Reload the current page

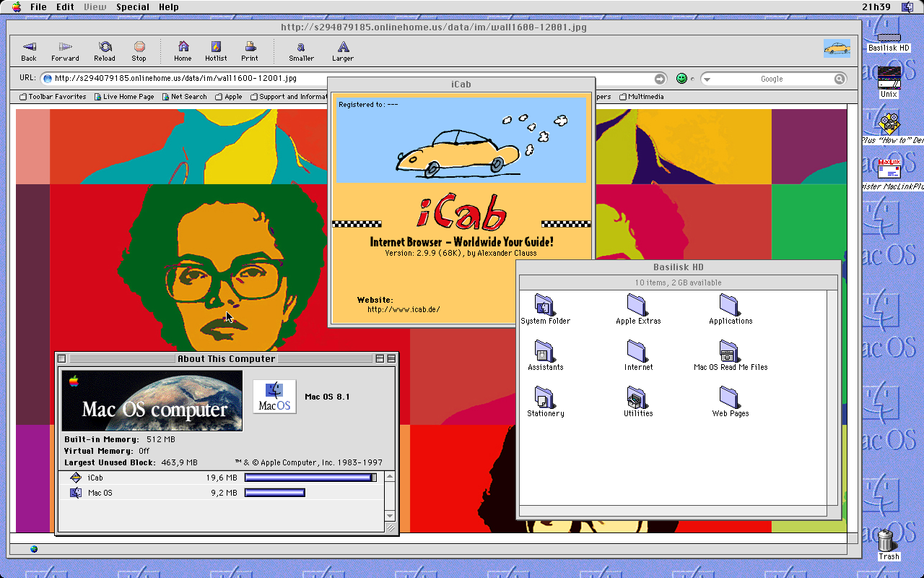pos(105,51)
